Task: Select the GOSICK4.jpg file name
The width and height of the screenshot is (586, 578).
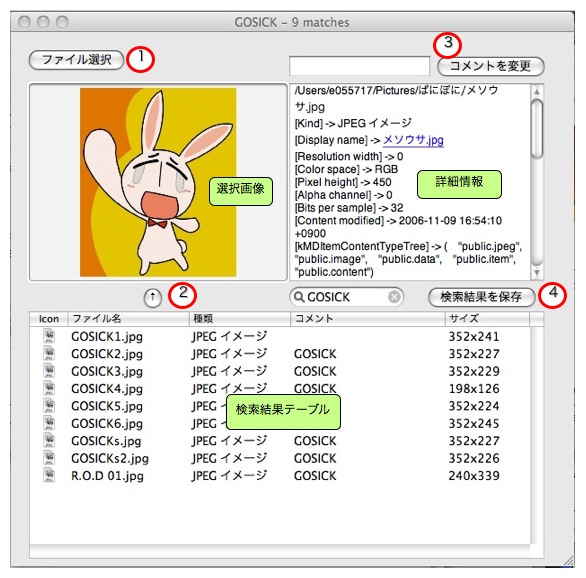Action: coord(107,389)
